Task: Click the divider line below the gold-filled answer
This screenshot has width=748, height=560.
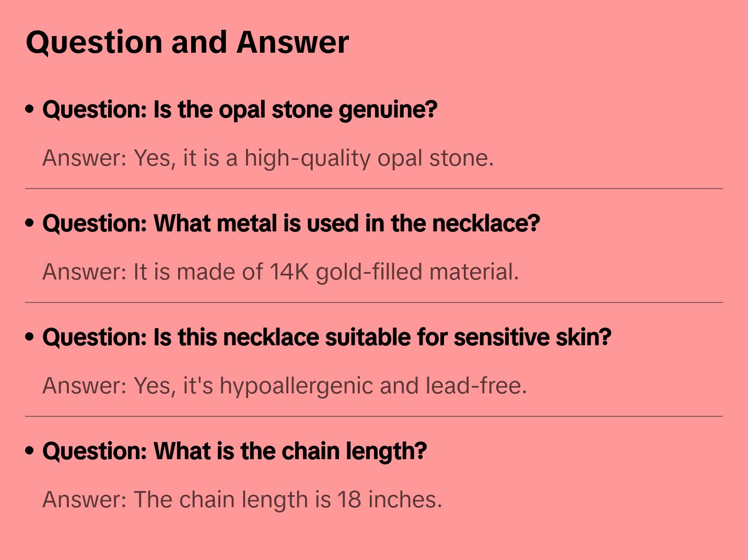Action: click(x=374, y=302)
